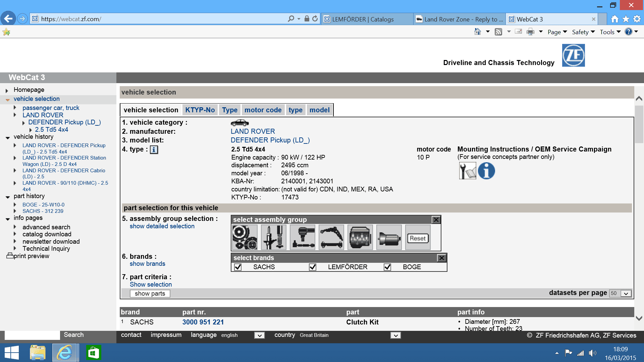Viewport: 644px width, 362px height.
Task: Open the Page menu dropdown
Action: click(x=557, y=32)
